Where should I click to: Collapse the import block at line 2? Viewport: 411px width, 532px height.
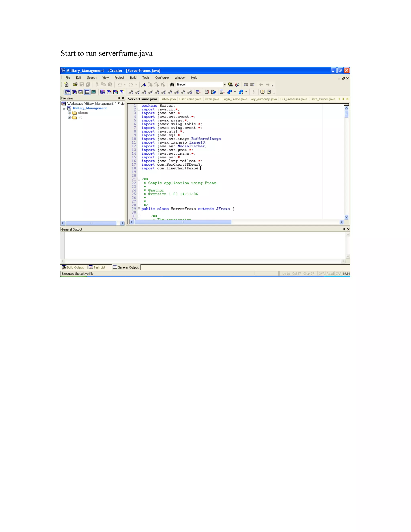point(139,109)
